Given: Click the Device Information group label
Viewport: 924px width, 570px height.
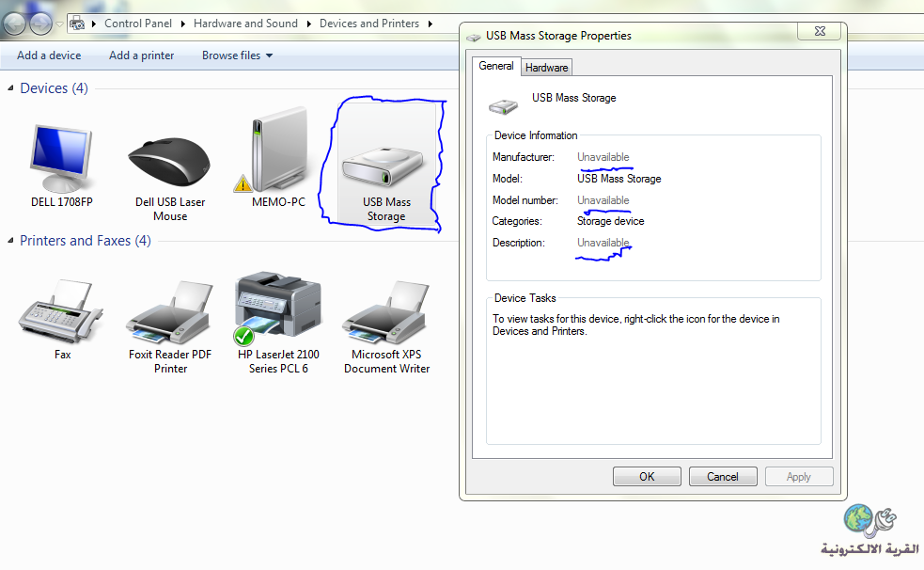Looking at the screenshot, I should [x=536, y=135].
